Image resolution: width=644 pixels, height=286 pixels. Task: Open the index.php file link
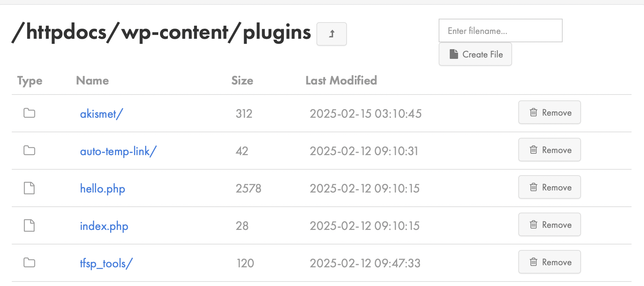pos(104,226)
